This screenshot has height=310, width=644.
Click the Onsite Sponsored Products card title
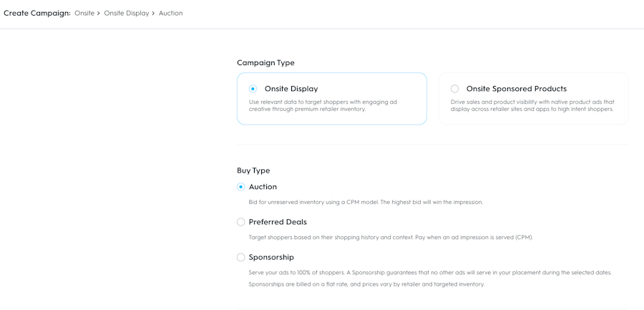516,89
